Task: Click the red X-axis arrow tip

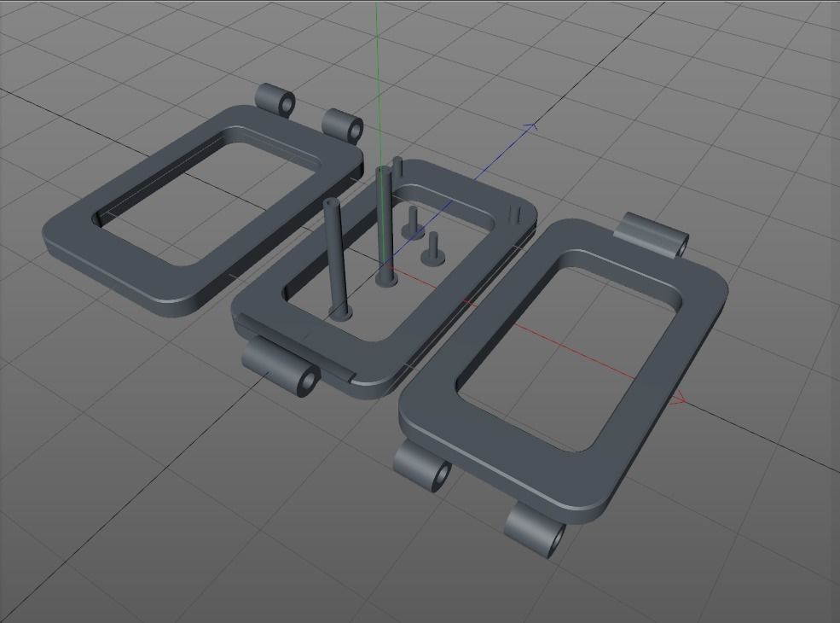Action: 681,399
